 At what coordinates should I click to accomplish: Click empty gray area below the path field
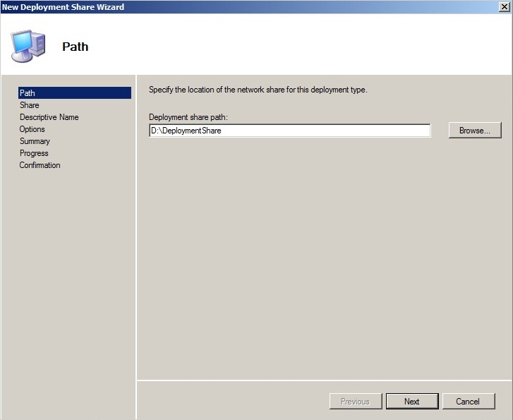point(318,247)
